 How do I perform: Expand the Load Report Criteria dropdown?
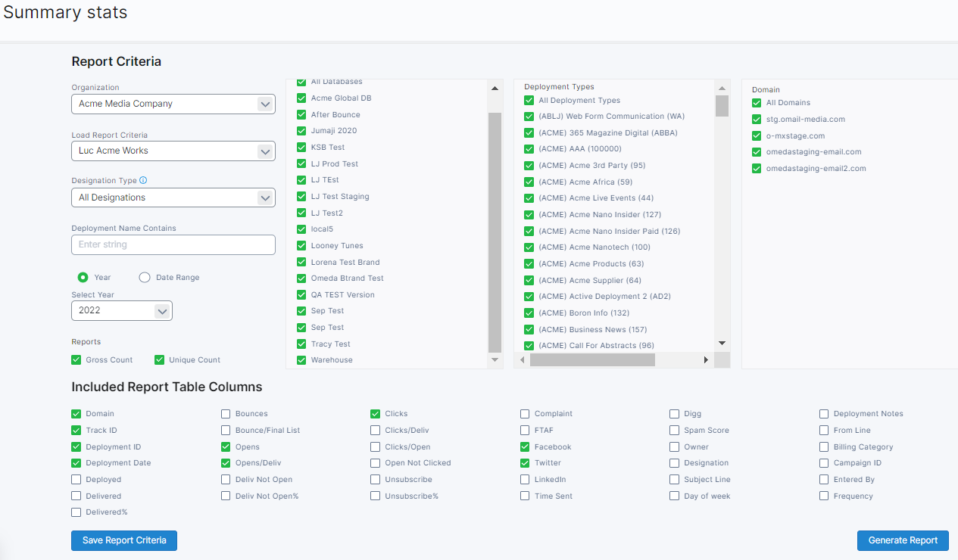click(x=173, y=151)
